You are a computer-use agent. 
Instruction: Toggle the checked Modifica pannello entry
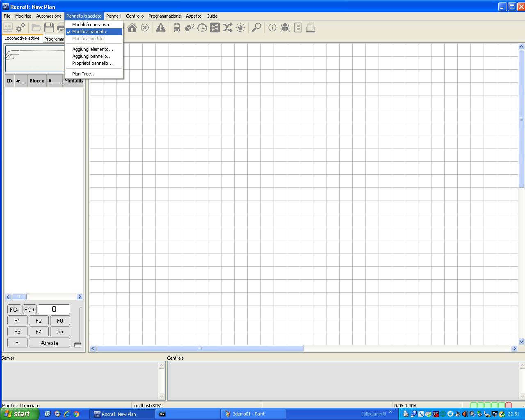click(94, 32)
